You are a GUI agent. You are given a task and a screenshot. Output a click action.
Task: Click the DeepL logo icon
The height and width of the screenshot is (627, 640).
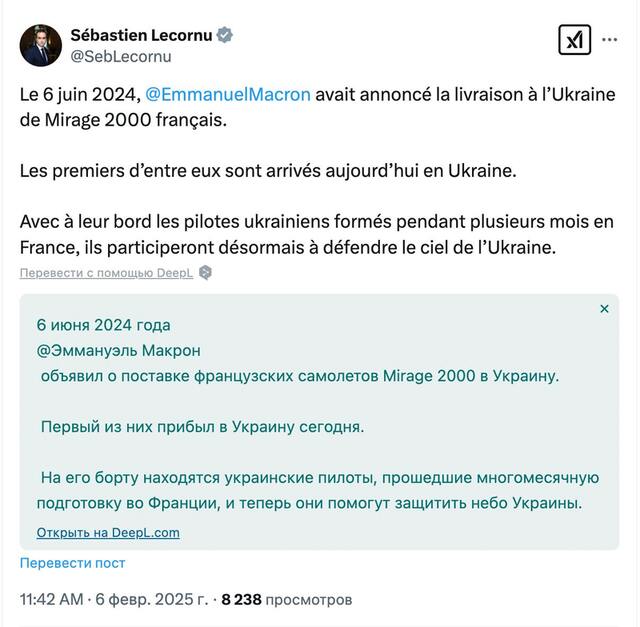(205, 272)
